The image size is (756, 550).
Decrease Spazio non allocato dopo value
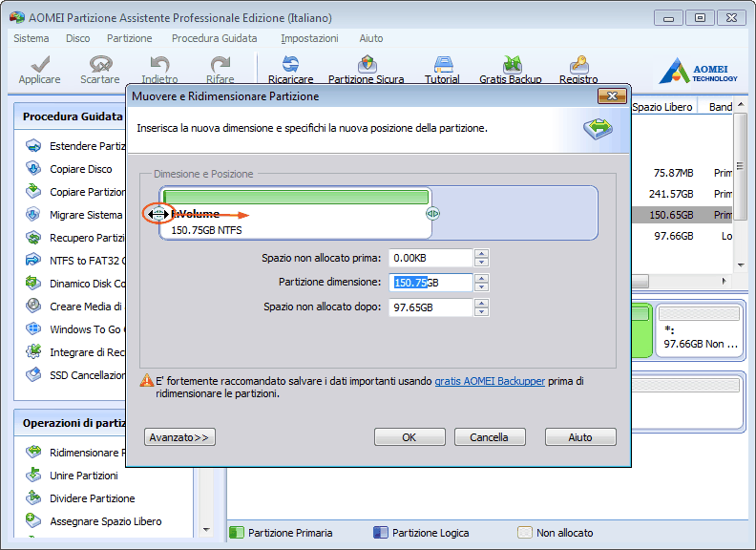[x=481, y=311]
